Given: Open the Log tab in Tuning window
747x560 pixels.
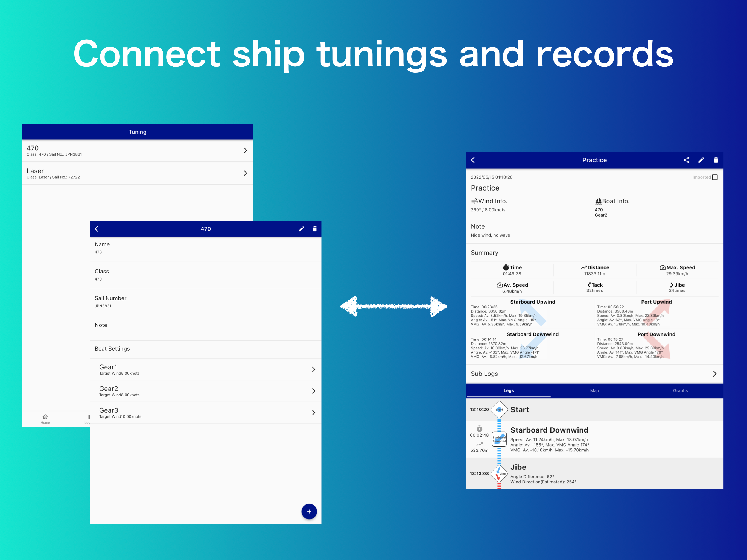Looking at the screenshot, I should 87,419.
